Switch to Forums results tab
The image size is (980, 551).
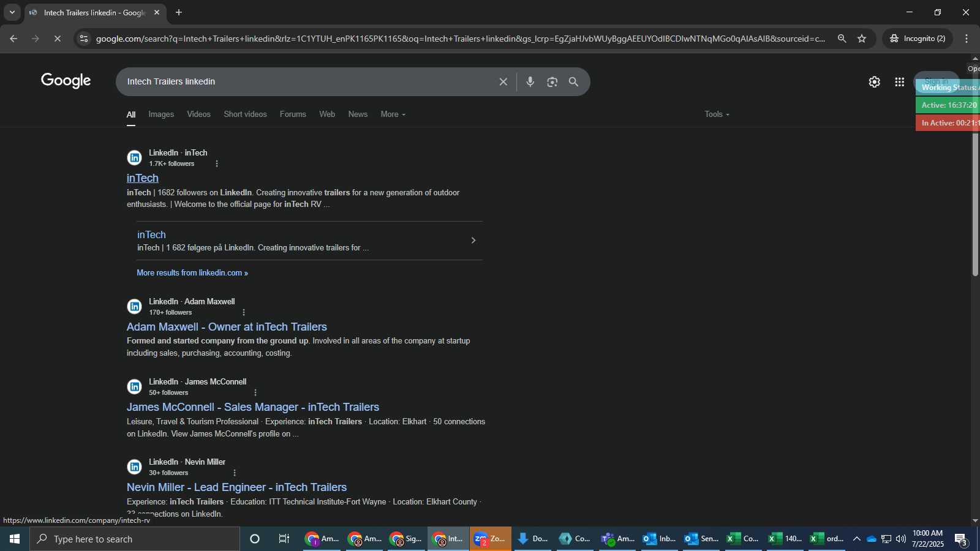tap(293, 114)
